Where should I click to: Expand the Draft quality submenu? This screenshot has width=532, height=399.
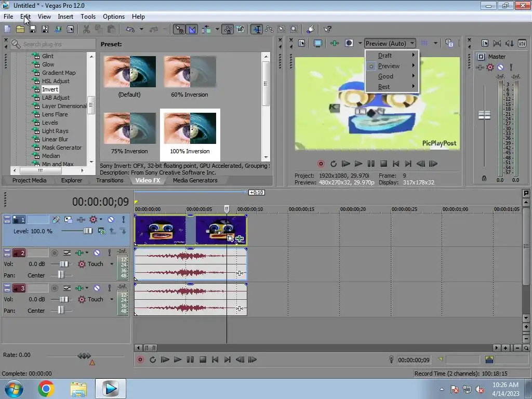click(x=392, y=55)
